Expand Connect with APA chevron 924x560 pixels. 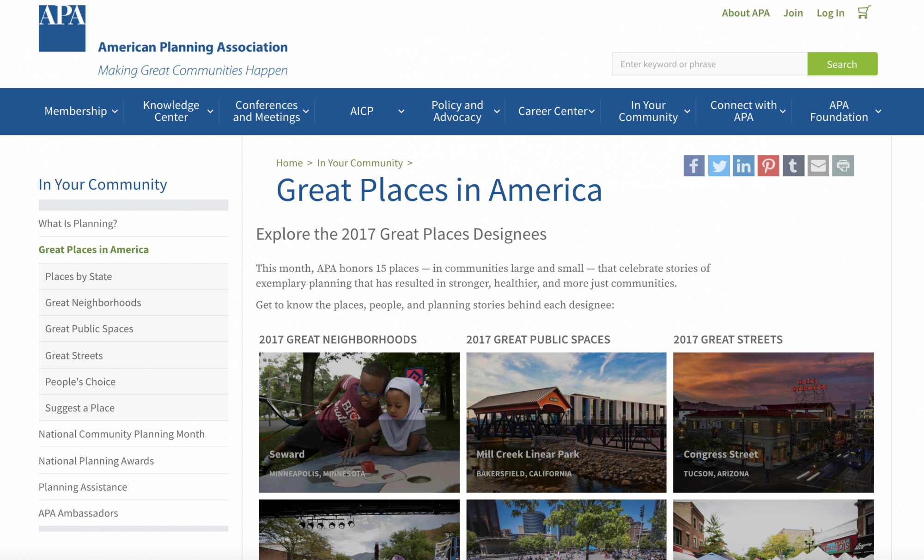coord(783,111)
